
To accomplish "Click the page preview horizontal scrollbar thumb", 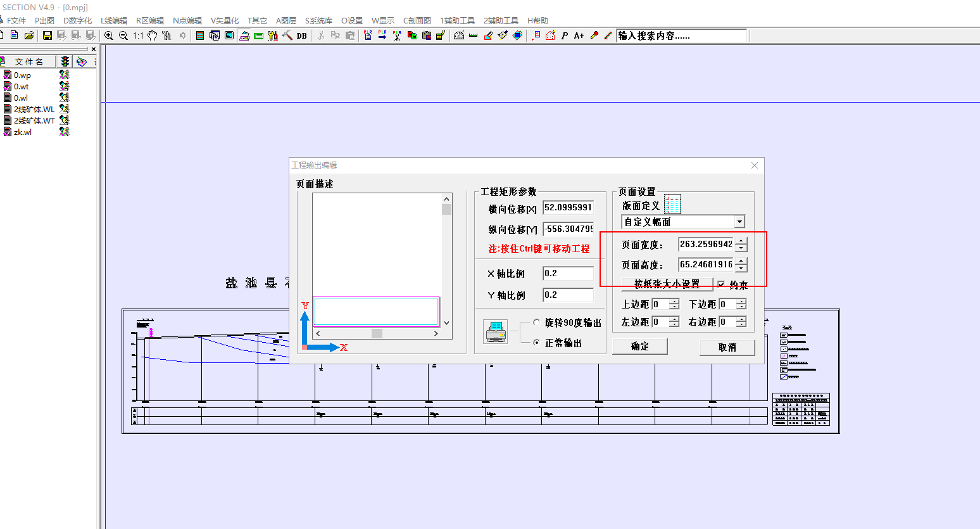I will point(377,333).
